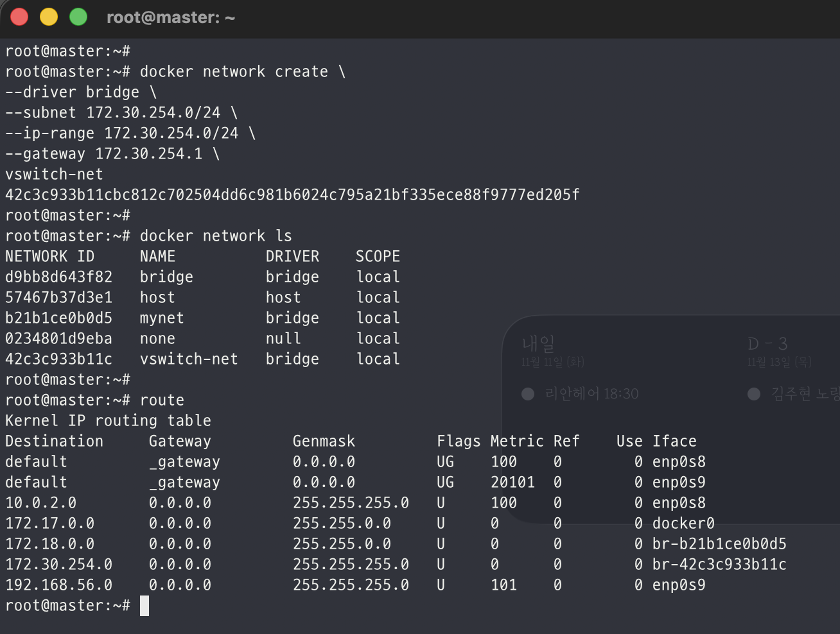Click metric value '101'
This screenshot has width=840, height=634.
[x=503, y=585]
